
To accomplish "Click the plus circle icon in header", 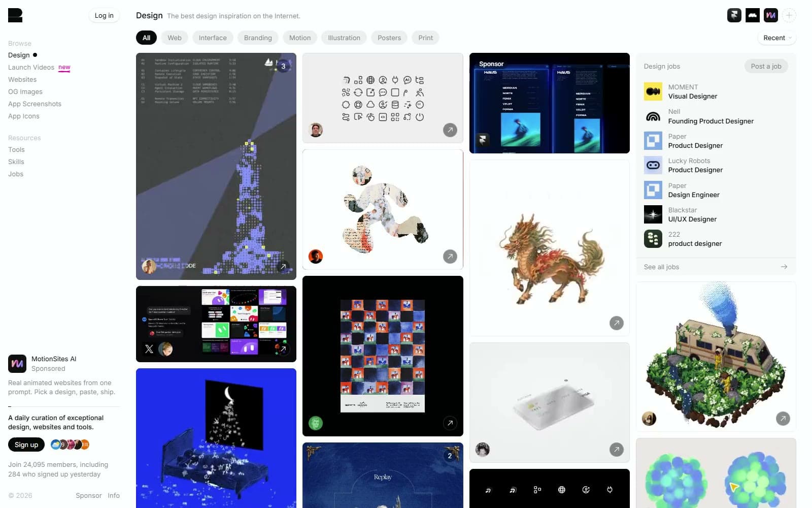I will pyautogui.click(x=789, y=15).
